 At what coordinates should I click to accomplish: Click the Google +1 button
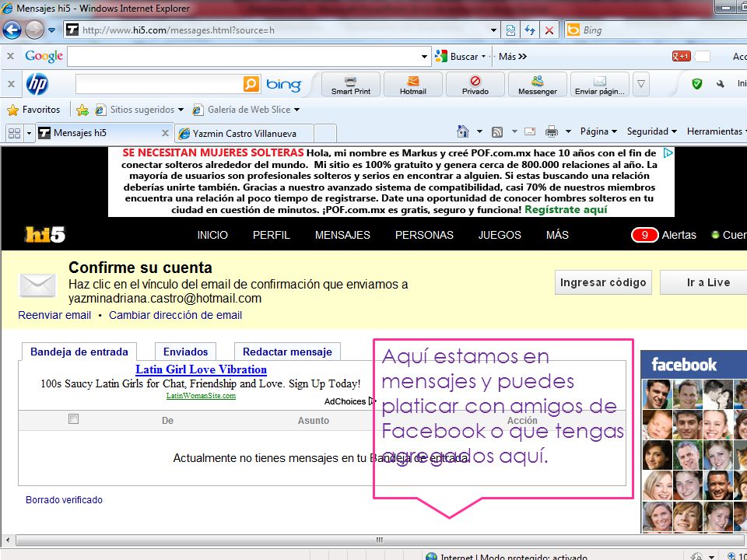(x=682, y=56)
